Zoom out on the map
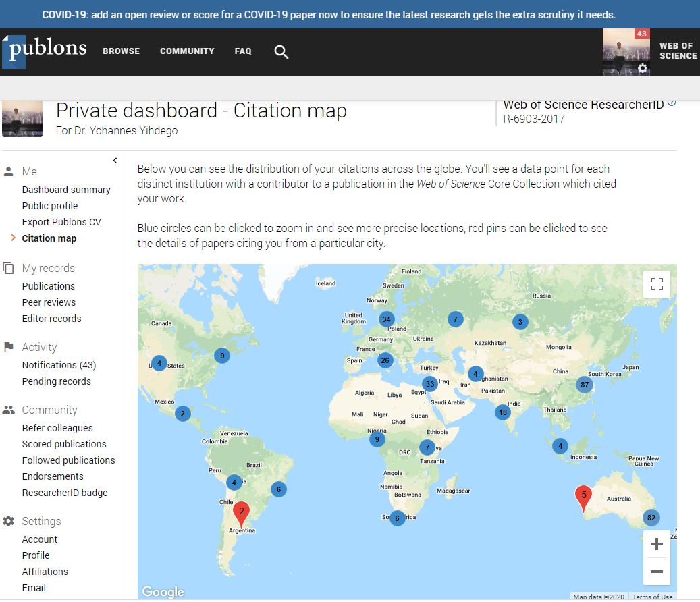The width and height of the screenshot is (700, 602). [x=656, y=572]
